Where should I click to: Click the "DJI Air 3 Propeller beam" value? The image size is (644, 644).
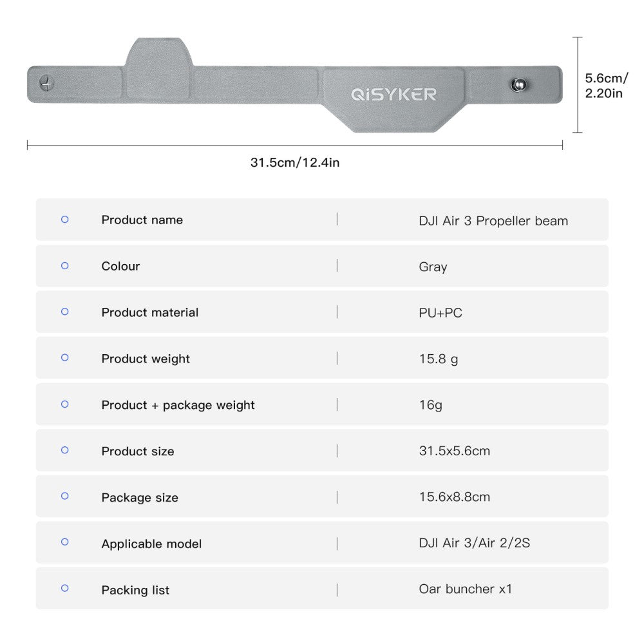pyautogui.click(x=493, y=221)
